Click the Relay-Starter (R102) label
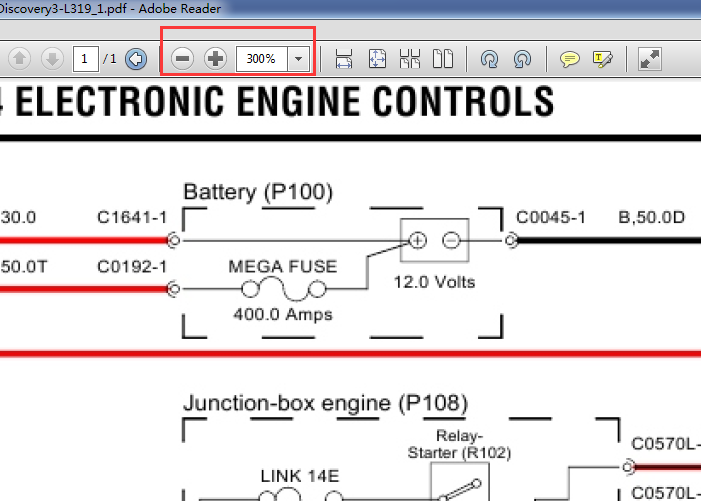This screenshot has width=701, height=501. click(459, 444)
